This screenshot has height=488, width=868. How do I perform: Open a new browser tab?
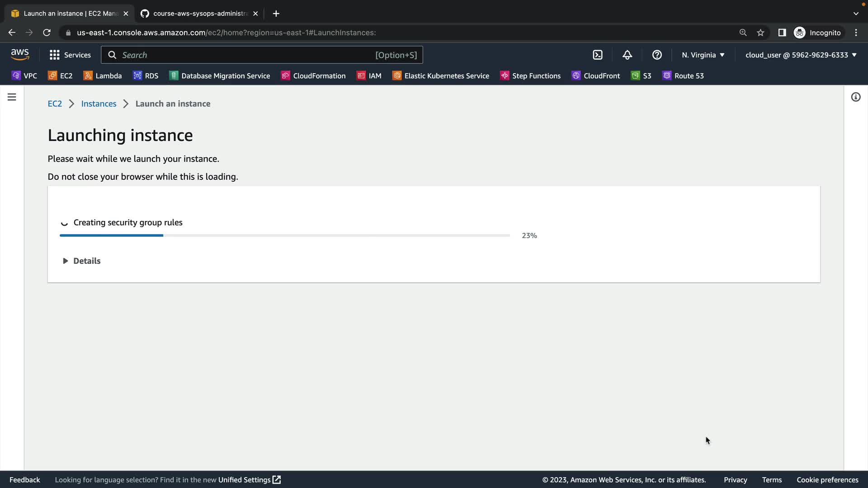[276, 14]
